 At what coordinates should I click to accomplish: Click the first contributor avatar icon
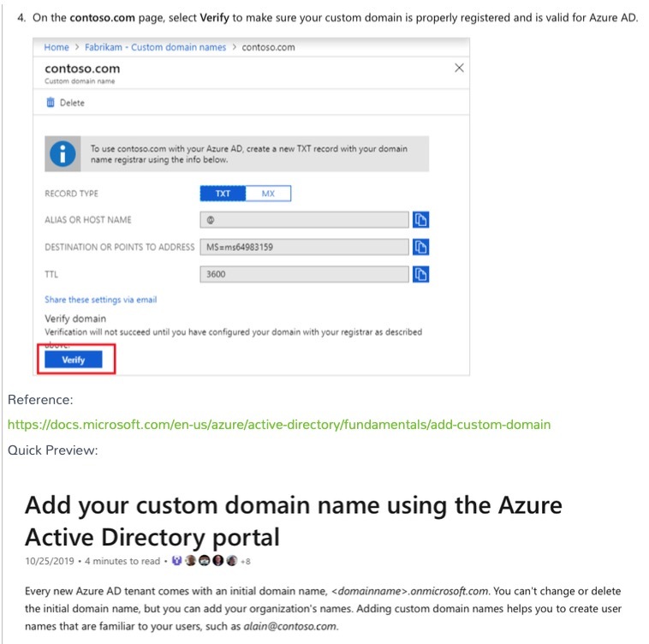(x=176, y=561)
